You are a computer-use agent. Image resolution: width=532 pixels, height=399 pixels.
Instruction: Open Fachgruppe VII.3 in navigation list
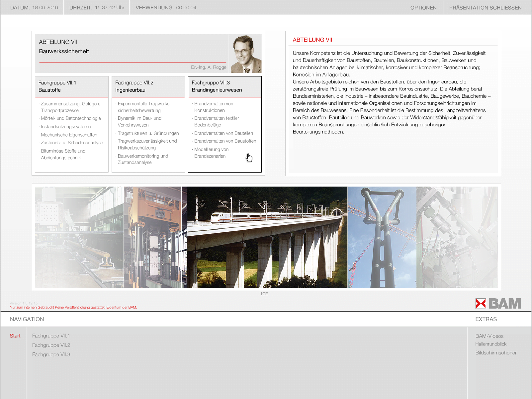[x=51, y=354]
